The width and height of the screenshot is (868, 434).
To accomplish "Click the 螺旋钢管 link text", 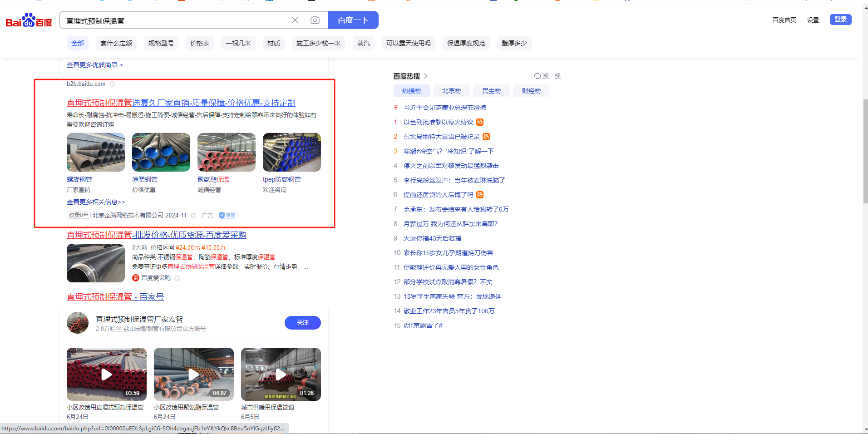I will tap(79, 179).
